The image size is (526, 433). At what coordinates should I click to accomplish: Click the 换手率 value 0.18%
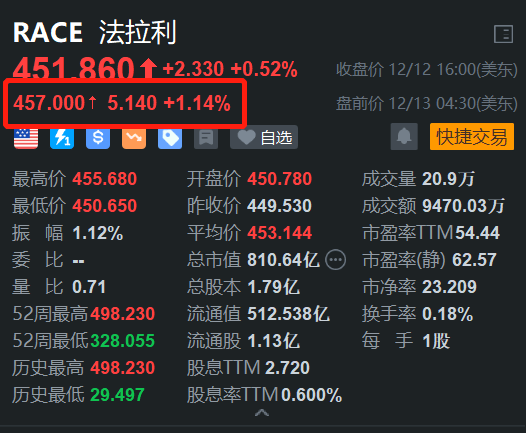click(448, 314)
